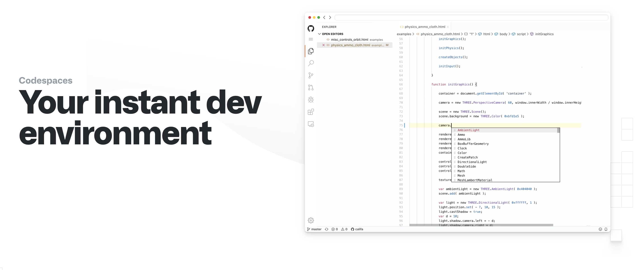Close the physics_ammo_cloth.html editor tab
The width and height of the screenshot is (644, 270).
448,27
